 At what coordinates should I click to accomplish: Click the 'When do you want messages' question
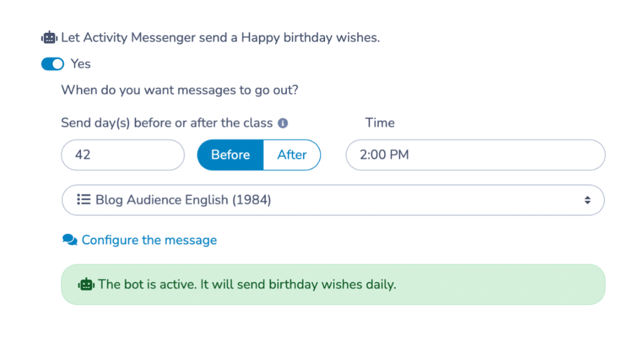(180, 90)
